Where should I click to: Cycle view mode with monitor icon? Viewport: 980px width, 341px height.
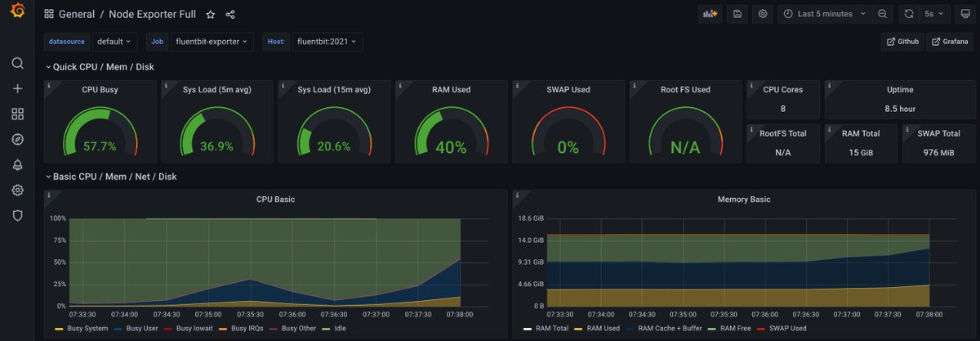(x=964, y=14)
